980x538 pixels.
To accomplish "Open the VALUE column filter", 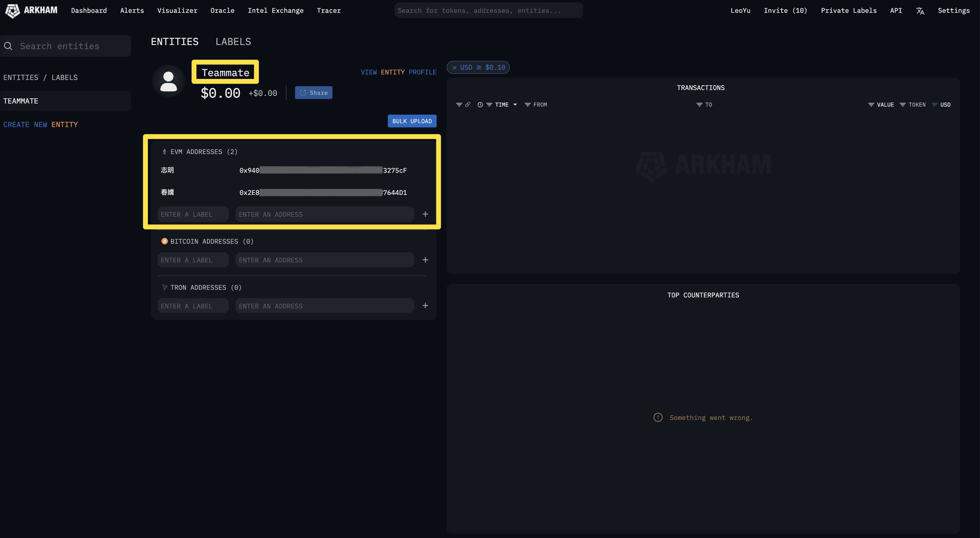I will [871, 105].
